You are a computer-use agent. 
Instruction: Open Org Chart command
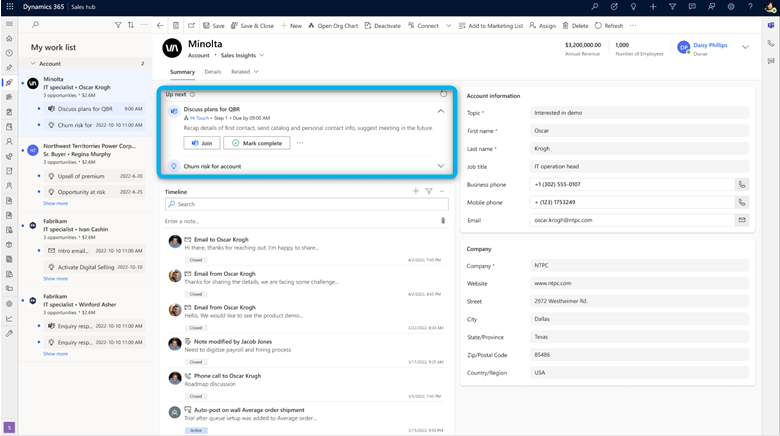pos(333,26)
